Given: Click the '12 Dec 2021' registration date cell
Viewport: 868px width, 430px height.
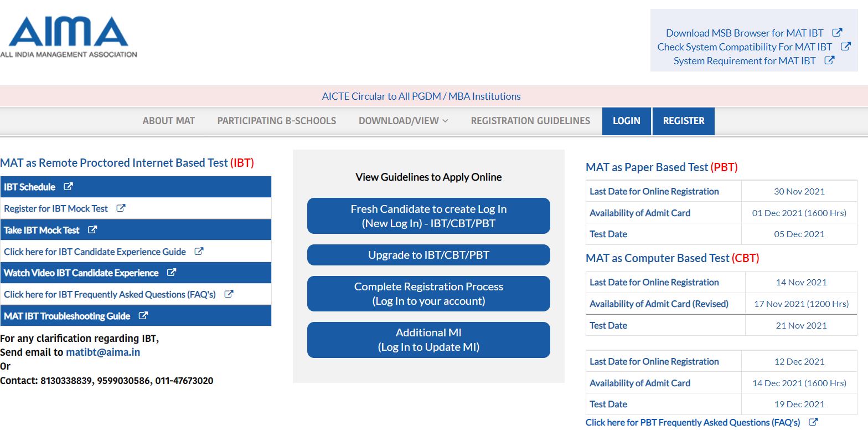Looking at the screenshot, I should [x=799, y=361].
